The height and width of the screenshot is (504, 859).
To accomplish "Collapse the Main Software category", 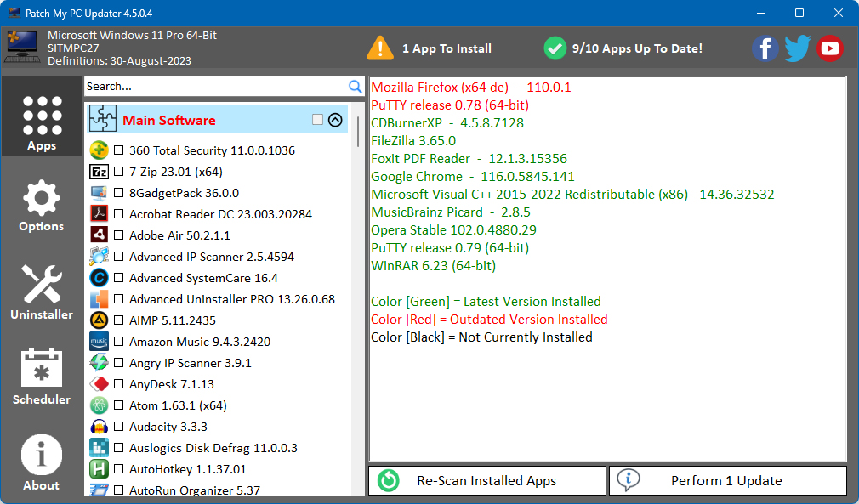I will (x=335, y=120).
